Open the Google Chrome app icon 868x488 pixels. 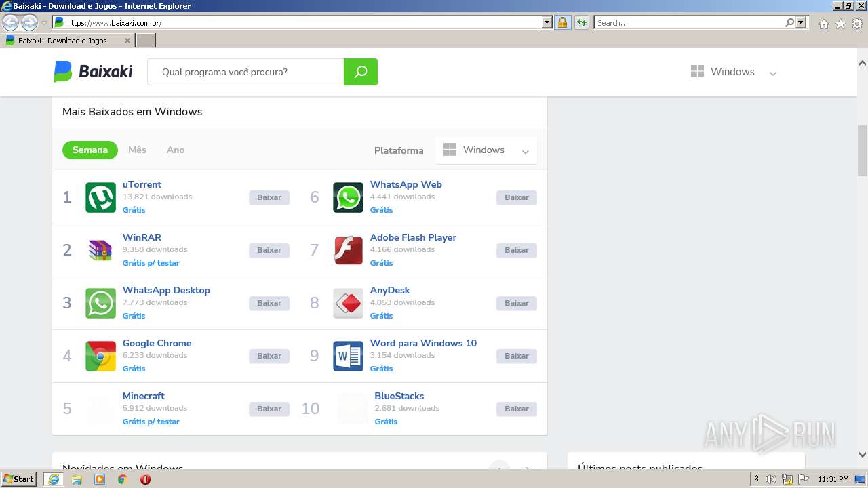pos(100,356)
